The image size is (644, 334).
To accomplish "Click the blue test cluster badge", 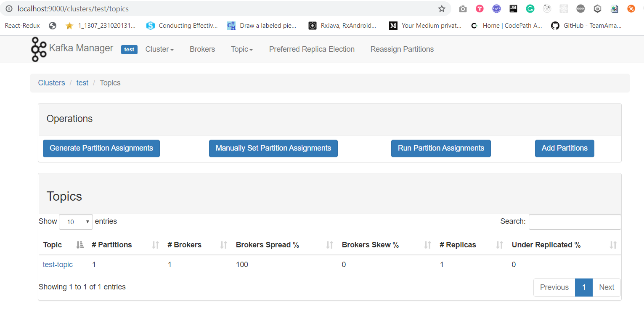I will [129, 50].
